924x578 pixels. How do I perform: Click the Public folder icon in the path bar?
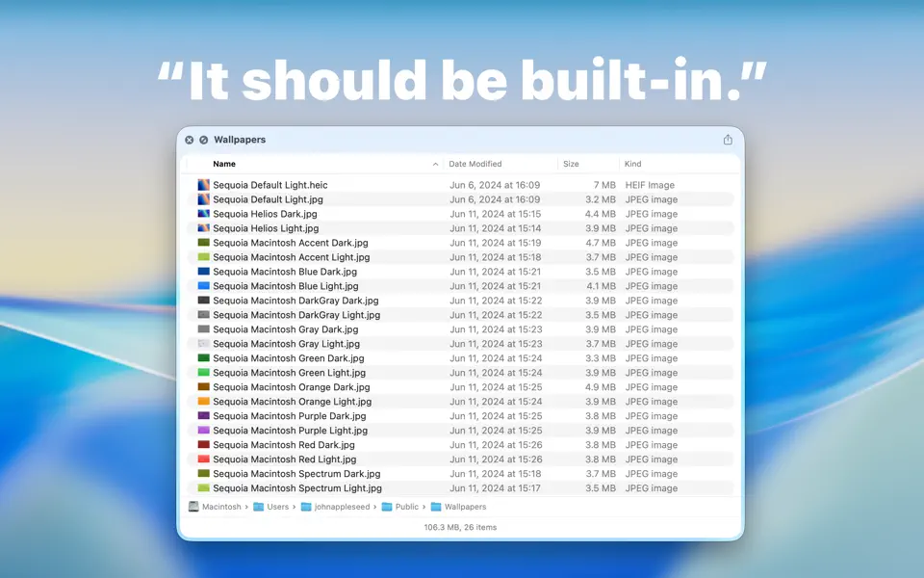(x=388, y=507)
